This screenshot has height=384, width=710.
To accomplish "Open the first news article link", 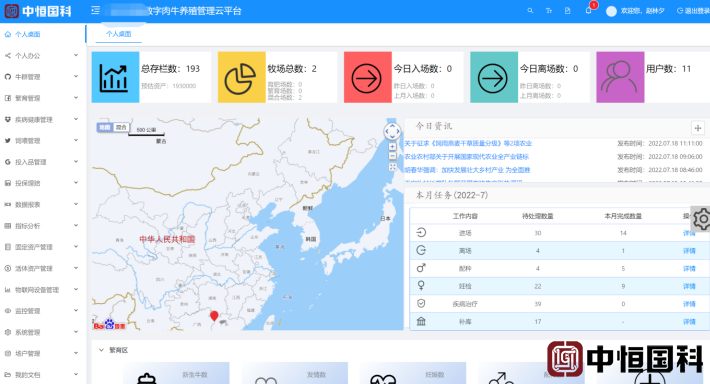I will click(x=468, y=144).
